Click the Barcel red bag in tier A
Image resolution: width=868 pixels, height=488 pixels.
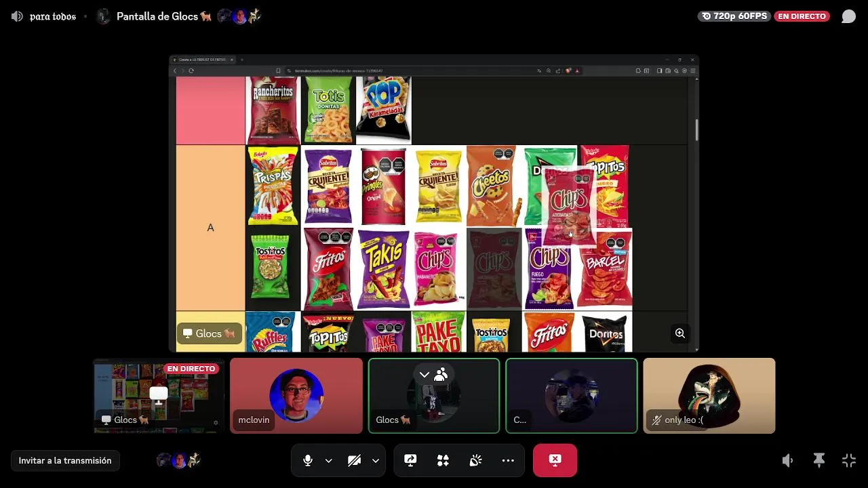point(604,270)
